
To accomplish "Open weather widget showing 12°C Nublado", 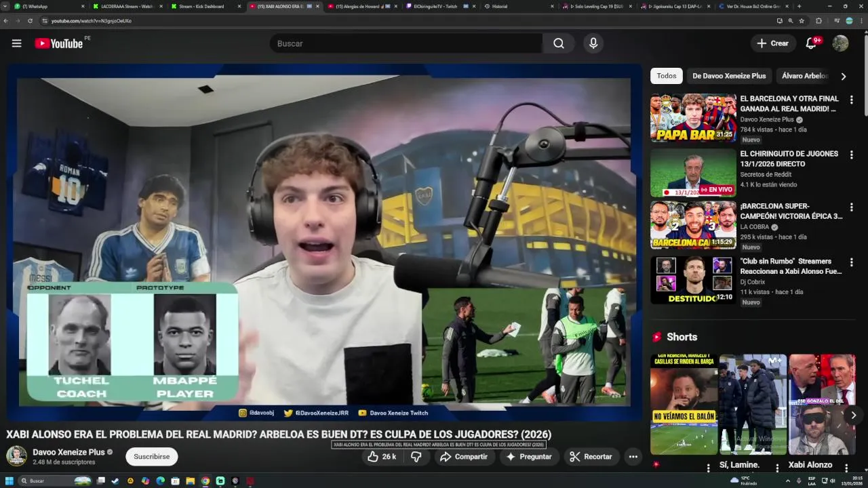I will (743, 481).
